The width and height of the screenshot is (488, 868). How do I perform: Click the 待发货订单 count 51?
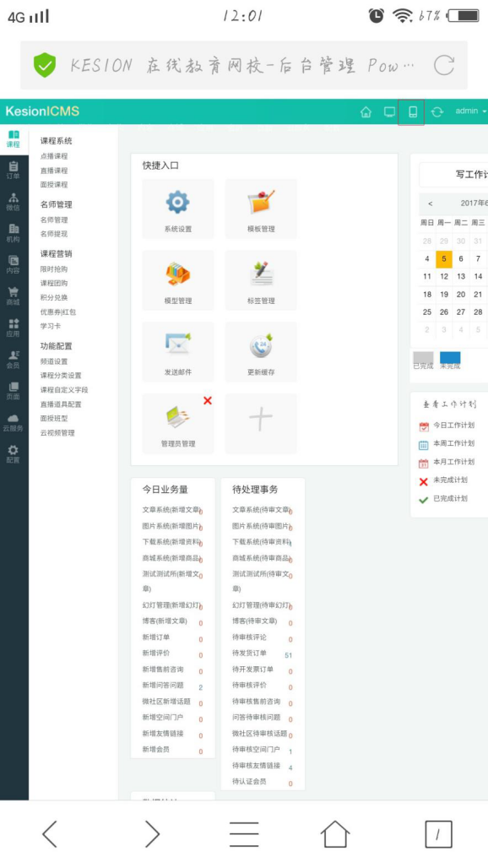pyautogui.click(x=288, y=655)
